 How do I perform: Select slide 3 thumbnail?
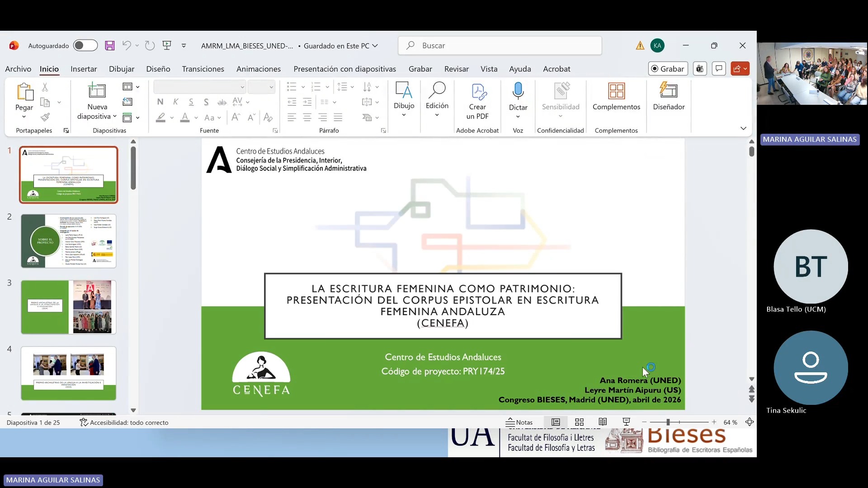(69, 307)
